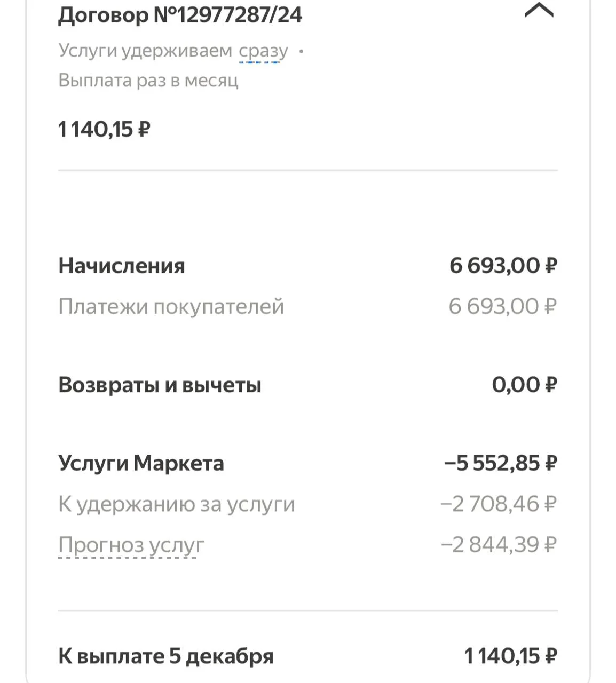Click the underlined 'сразу' link

click(x=263, y=51)
